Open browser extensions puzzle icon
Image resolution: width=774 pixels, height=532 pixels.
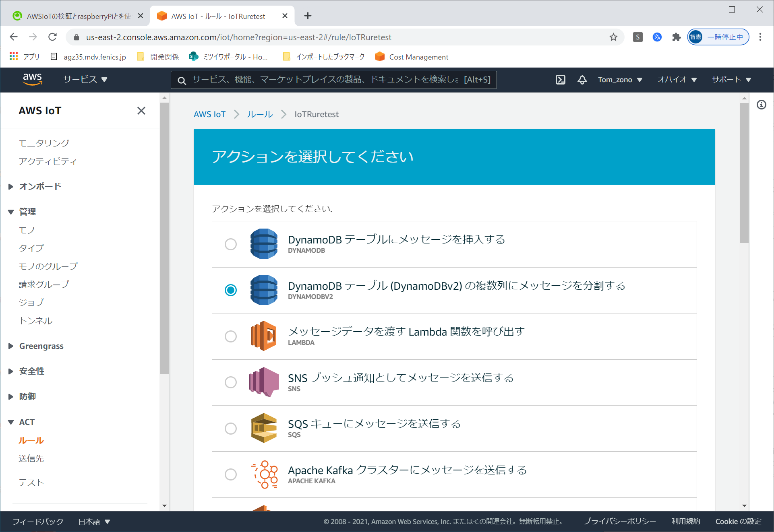[x=676, y=37]
